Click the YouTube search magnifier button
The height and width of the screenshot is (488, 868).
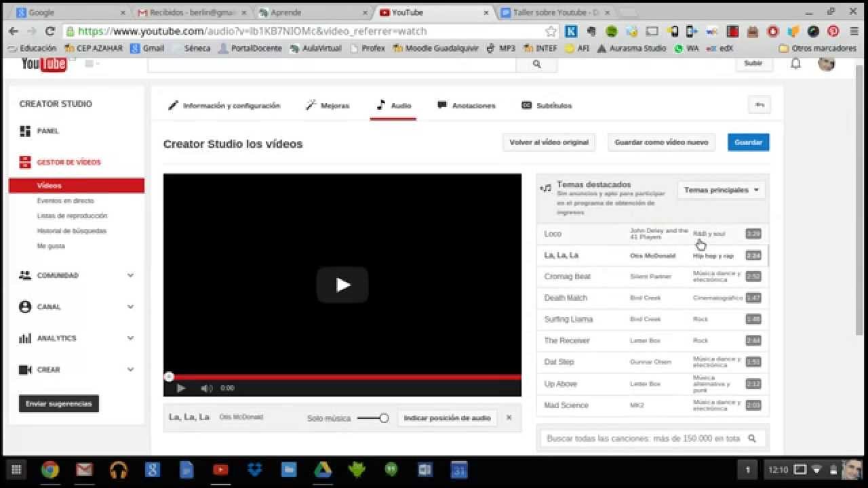point(536,64)
